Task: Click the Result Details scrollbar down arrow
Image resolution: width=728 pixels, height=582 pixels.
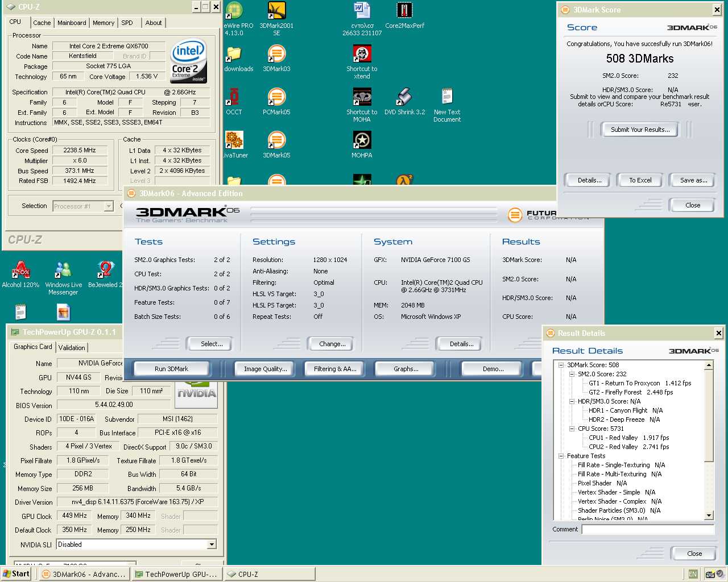Action: 709,516
